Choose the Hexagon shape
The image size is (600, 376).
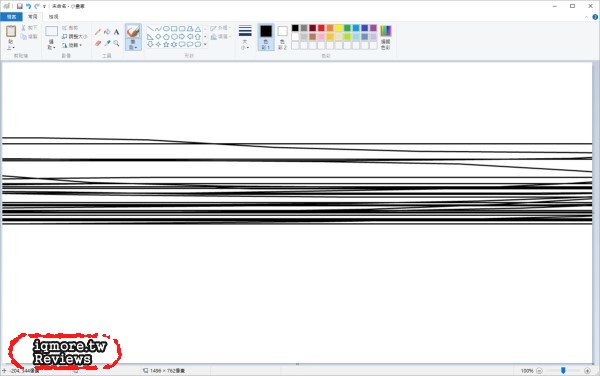(x=174, y=37)
